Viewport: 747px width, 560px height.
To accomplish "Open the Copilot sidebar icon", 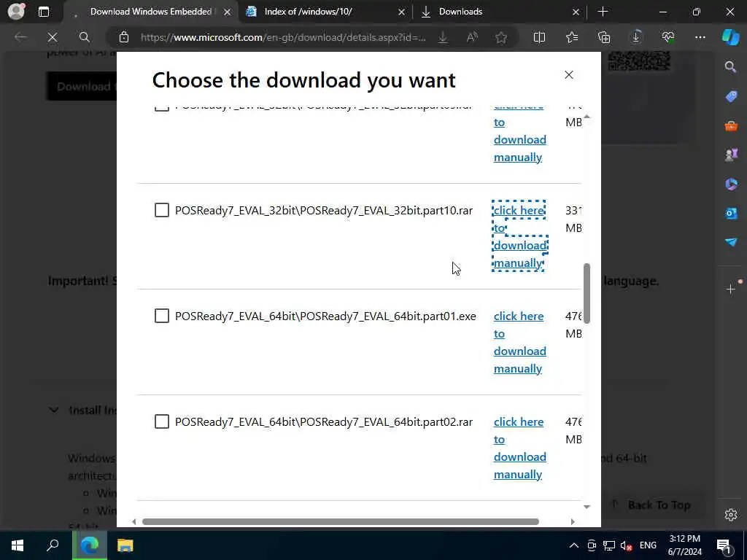I will (x=730, y=37).
